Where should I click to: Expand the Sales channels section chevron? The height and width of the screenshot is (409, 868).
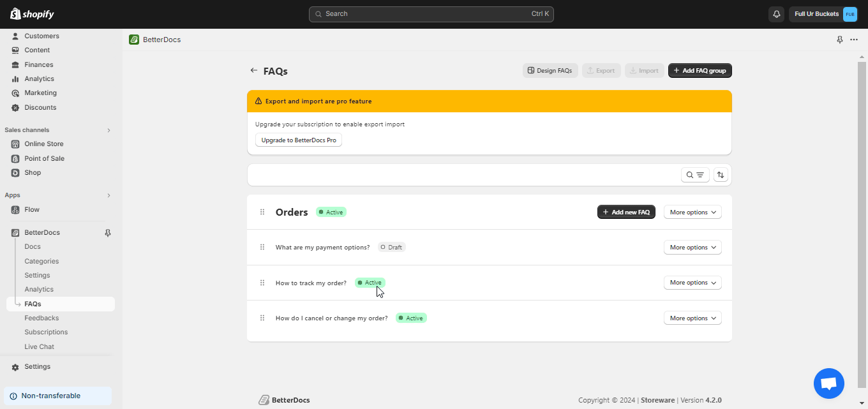point(108,130)
